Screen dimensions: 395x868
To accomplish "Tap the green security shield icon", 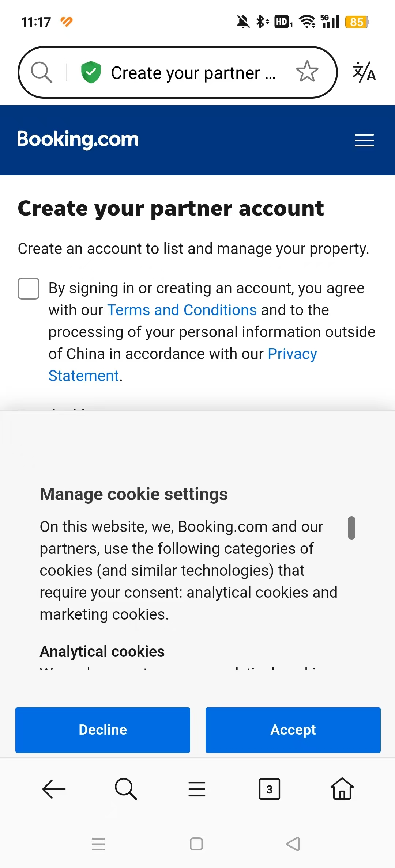I will pyautogui.click(x=91, y=72).
